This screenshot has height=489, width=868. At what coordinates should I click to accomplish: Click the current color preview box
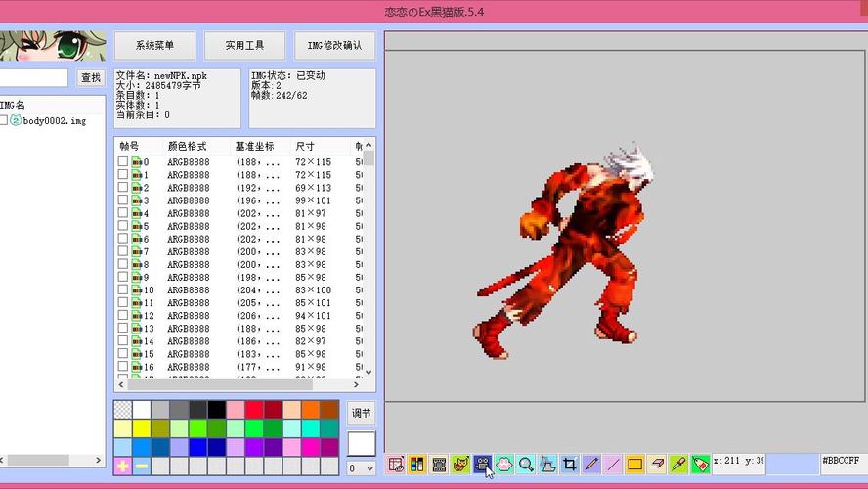362,444
